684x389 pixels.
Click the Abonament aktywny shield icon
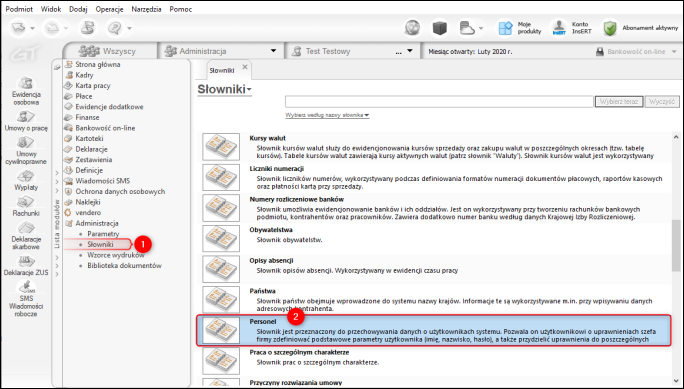tap(610, 28)
